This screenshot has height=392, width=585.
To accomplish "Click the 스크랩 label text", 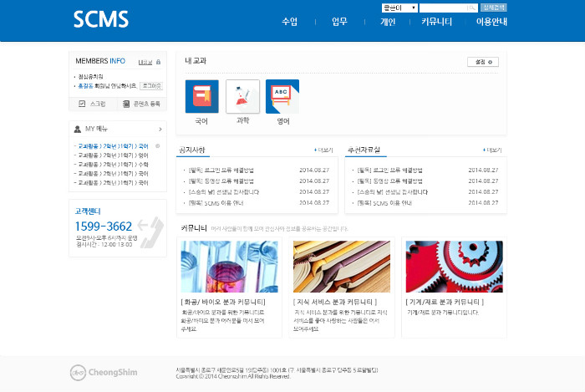I will pos(98,104).
